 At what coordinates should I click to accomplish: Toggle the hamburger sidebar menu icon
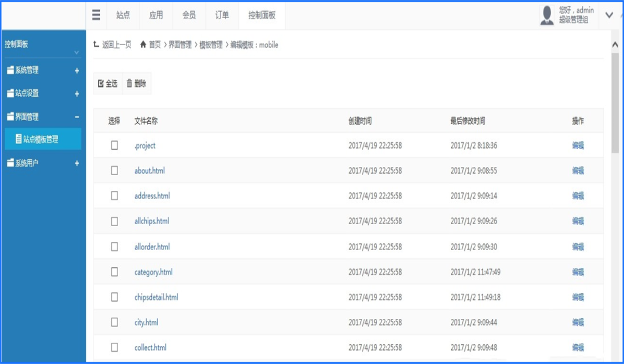tap(96, 15)
